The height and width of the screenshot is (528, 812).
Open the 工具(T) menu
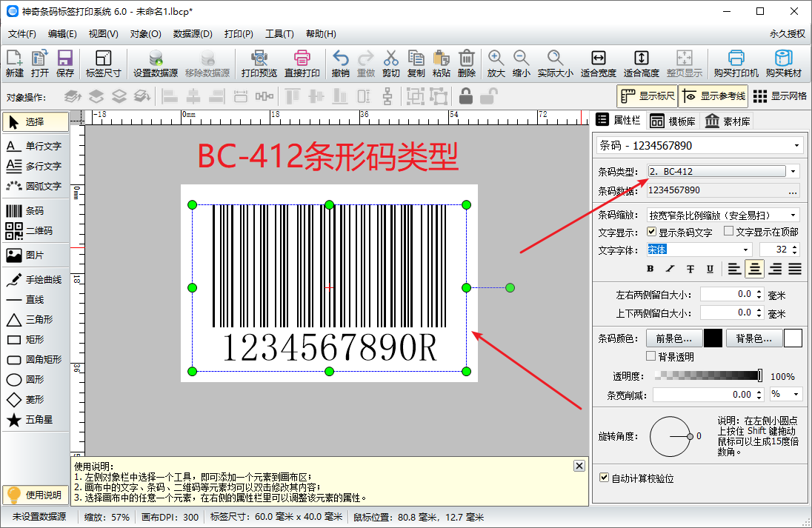point(279,34)
